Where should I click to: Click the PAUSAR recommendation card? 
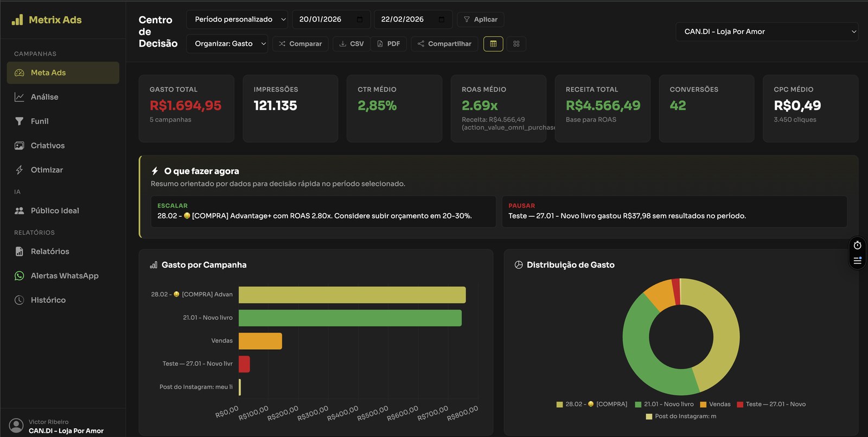pos(674,211)
